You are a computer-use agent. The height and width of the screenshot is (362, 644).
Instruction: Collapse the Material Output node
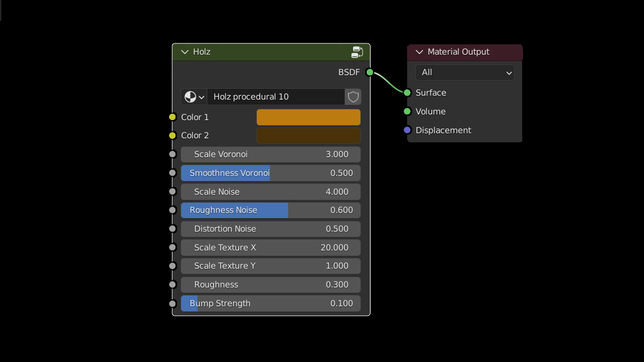[x=420, y=52]
